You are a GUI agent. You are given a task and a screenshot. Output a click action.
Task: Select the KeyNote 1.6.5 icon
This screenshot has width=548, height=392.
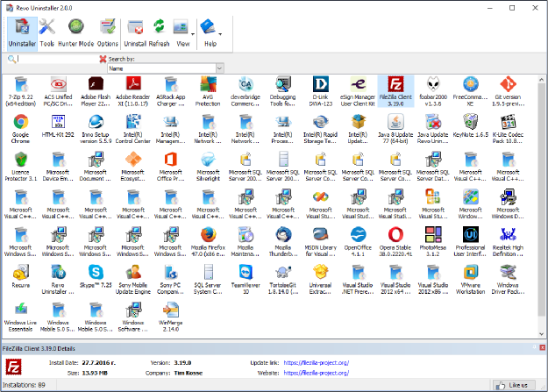click(x=471, y=126)
